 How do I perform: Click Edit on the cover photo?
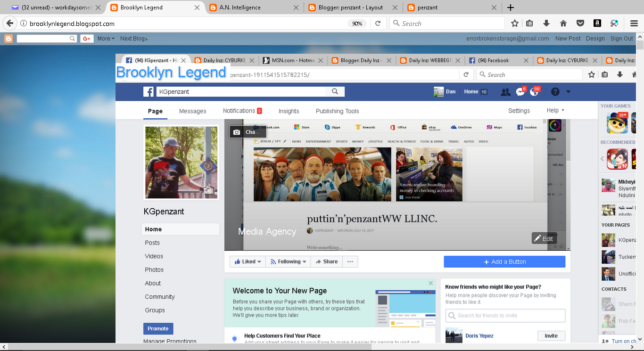coord(544,238)
